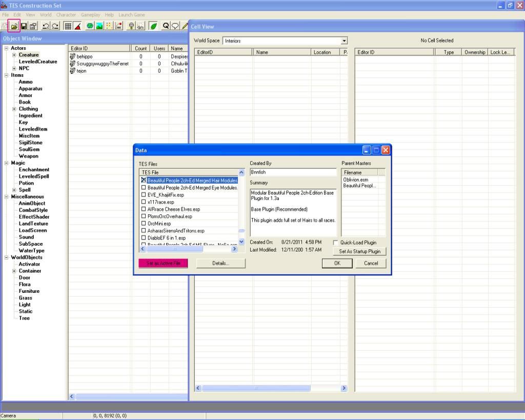525x420 pixels.
Task: Click the Q toolbar icon
Action: pyautogui.click(x=166, y=26)
